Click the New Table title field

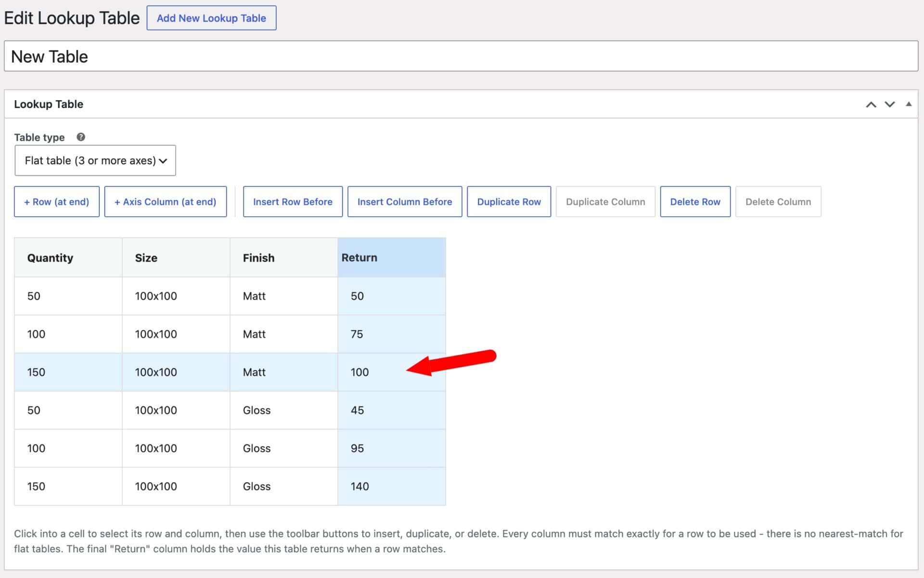pyautogui.click(x=461, y=56)
